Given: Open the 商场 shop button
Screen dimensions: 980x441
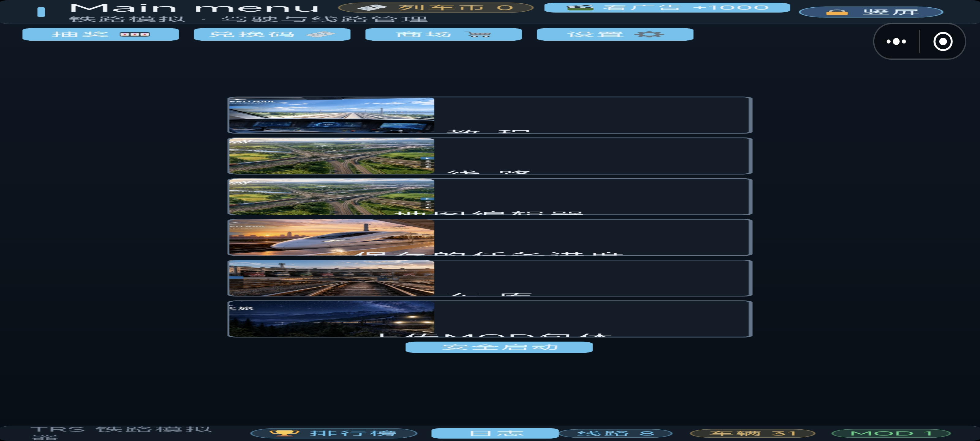Looking at the screenshot, I should tap(443, 34).
